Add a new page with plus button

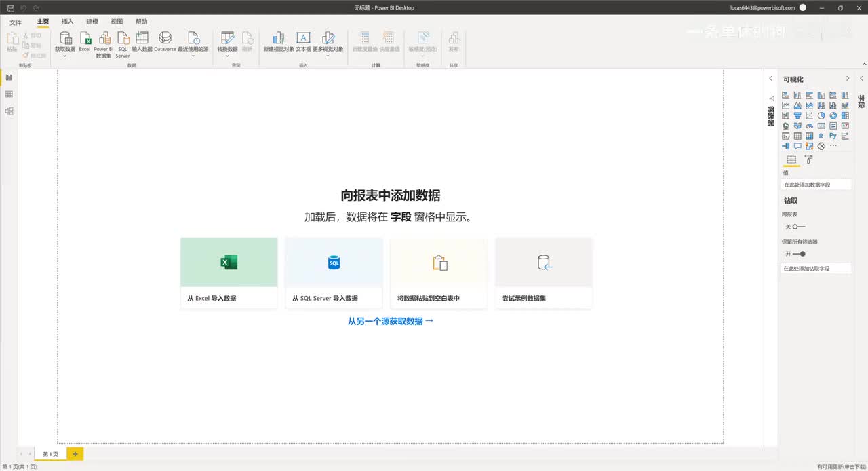tap(75, 453)
